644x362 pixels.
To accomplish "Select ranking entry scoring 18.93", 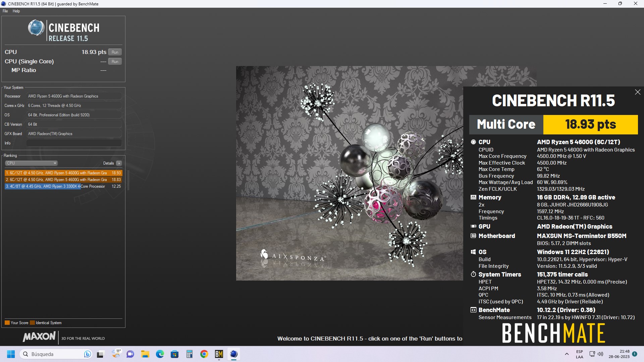I will [63, 173].
